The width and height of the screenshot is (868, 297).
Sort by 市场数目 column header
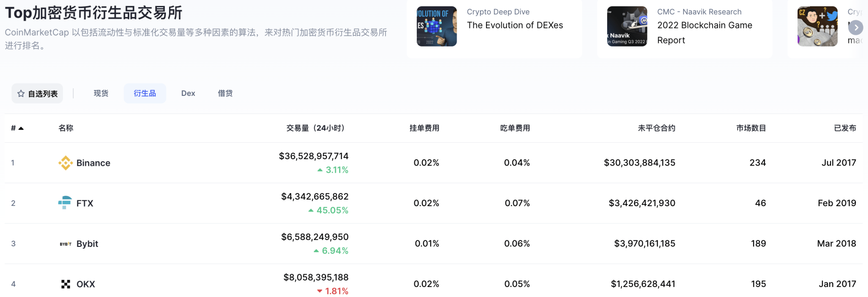coord(750,128)
